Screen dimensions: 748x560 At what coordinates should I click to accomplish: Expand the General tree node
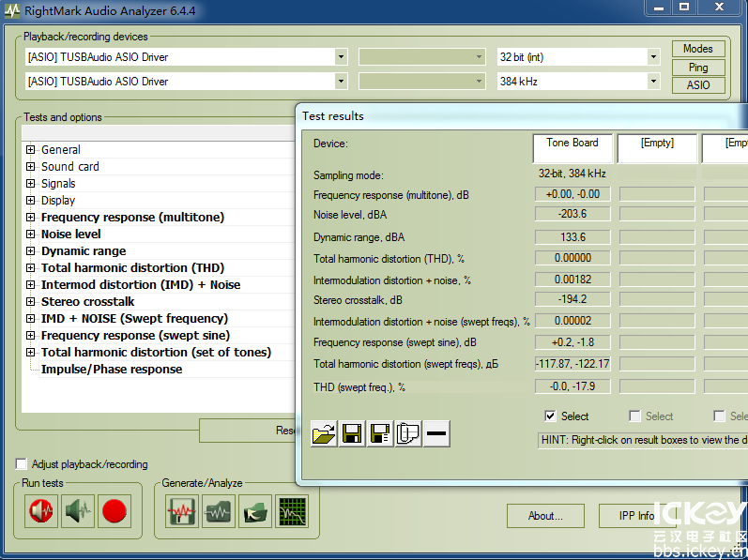(31, 150)
